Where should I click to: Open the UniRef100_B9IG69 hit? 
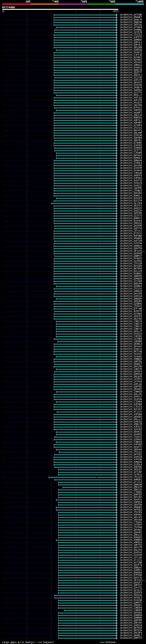(x=131, y=266)
